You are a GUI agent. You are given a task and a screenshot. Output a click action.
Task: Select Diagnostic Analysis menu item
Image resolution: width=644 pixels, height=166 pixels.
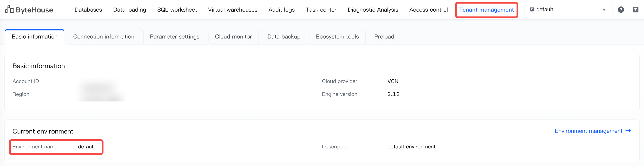click(x=373, y=10)
